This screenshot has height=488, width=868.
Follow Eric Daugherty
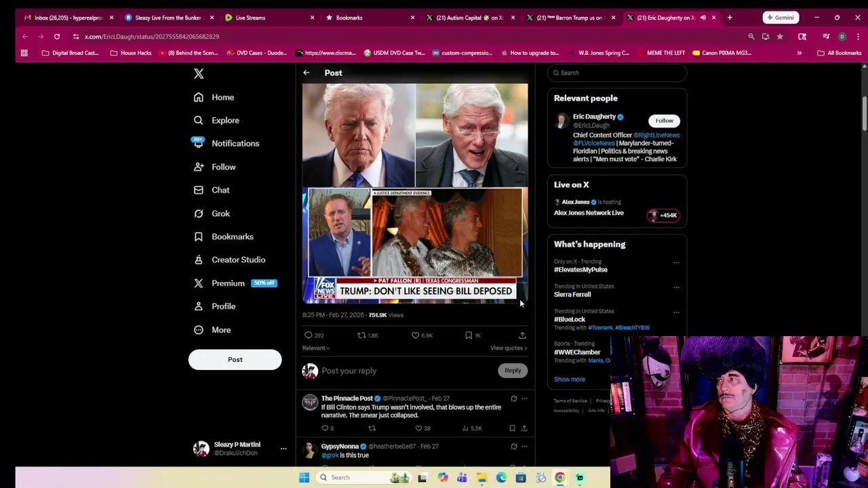664,121
